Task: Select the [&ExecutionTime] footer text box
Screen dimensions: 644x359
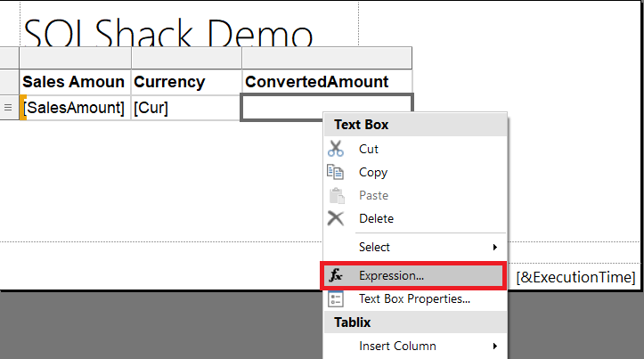Action: click(576, 278)
